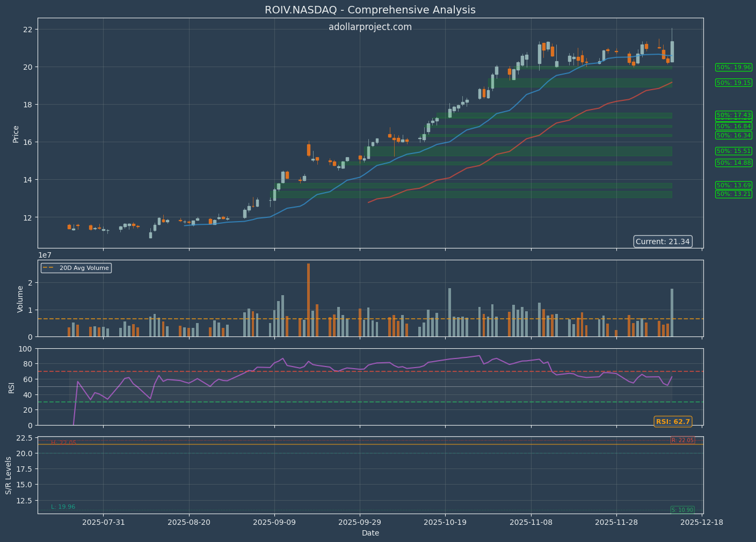Click the last volume bar on the right
756x542 pixels.
(672, 313)
